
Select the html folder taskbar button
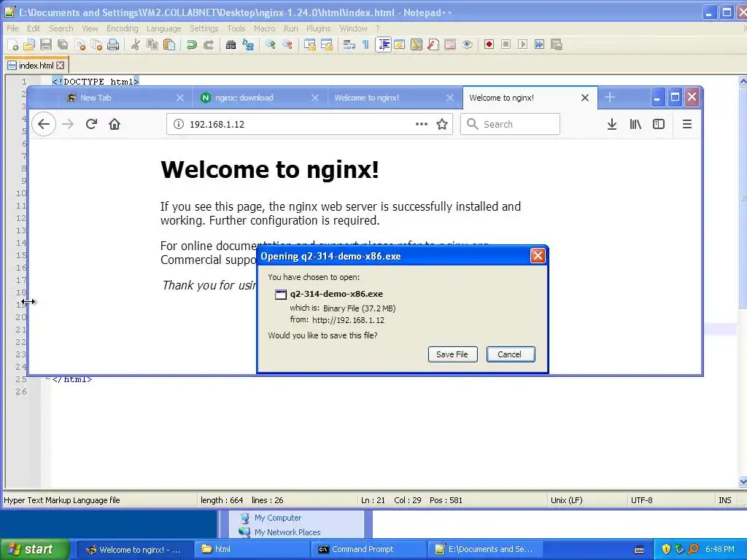(x=252, y=550)
